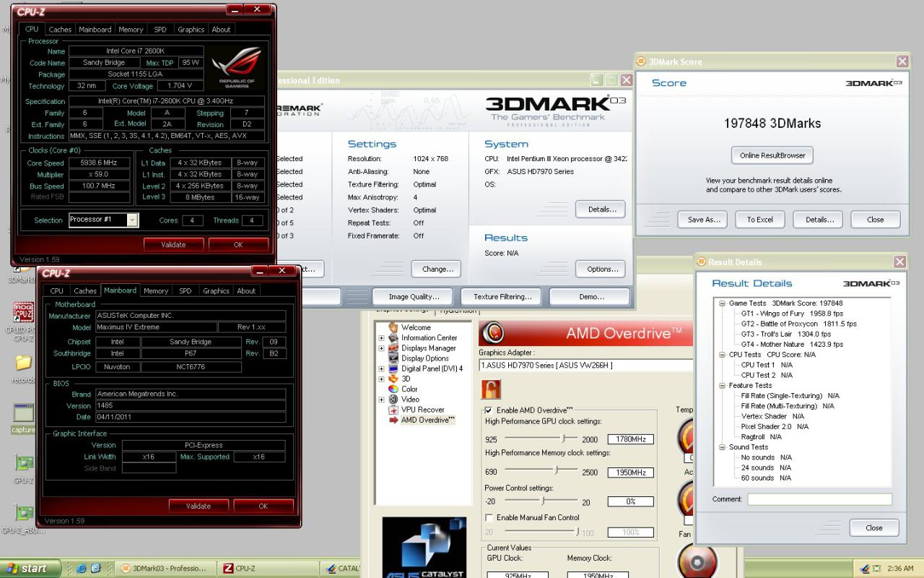Collapse the Game Tests node in Result Details
The width and height of the screenshot is (924, 578).
(722, 303)
